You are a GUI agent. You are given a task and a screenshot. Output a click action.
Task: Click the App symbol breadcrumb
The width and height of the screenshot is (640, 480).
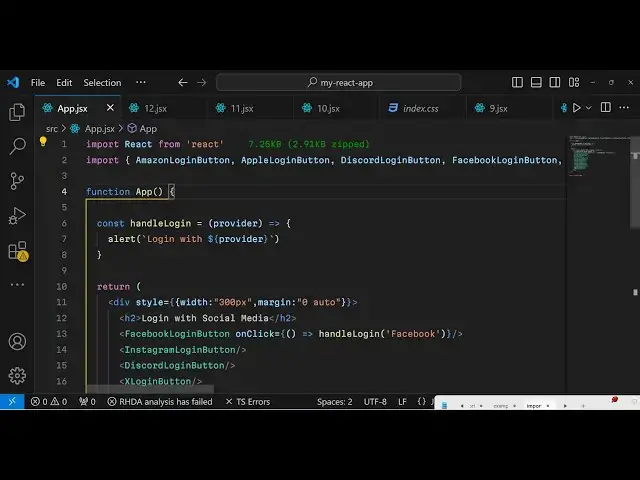tap(142, 129)
